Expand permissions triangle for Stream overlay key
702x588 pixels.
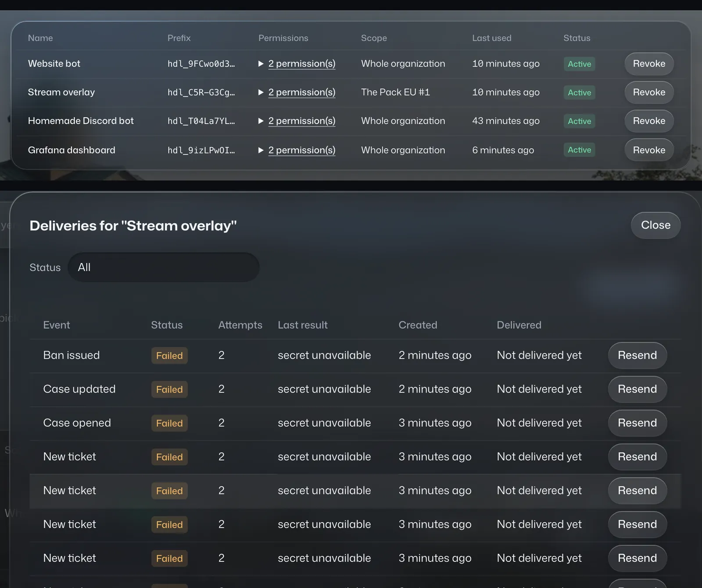tap(261, 92)
